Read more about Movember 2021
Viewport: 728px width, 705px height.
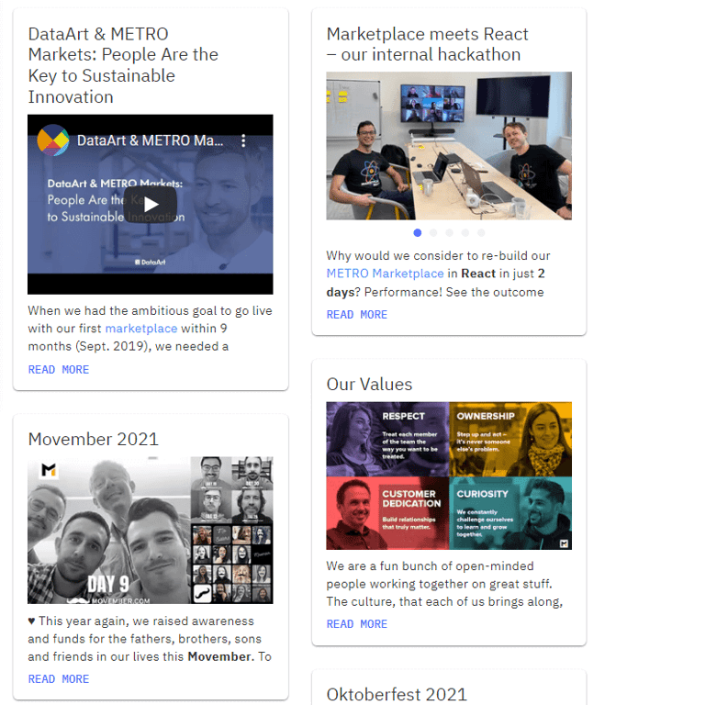coord(59,679)
